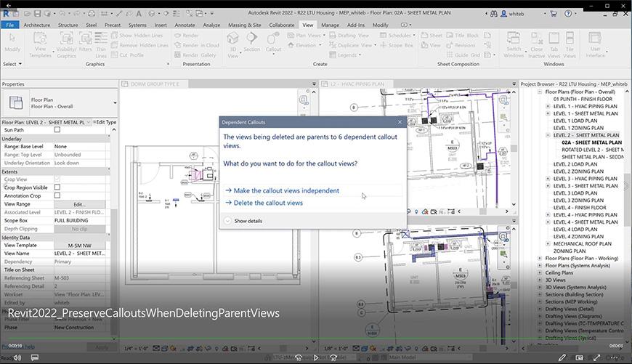This screenshot has height=364, width=632.
Task: Toggle Crop Region Visible checkbox
Action: (57, 187)
